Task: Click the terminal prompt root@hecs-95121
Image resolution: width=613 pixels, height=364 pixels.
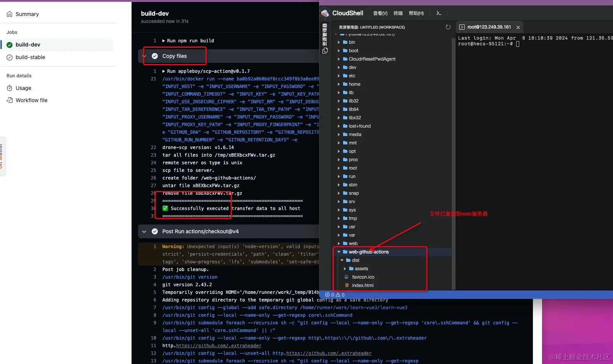Action: point(485,44)
